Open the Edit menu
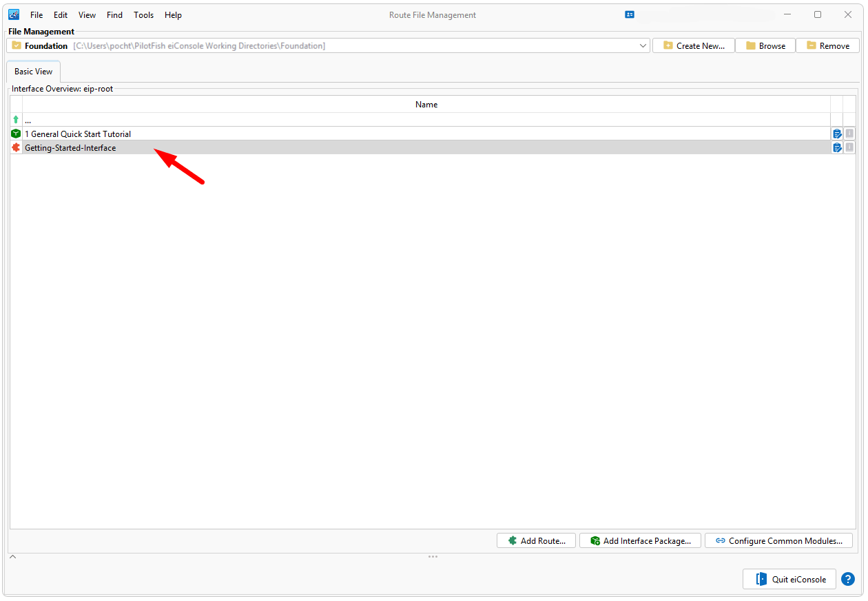 tap(61, 15)
